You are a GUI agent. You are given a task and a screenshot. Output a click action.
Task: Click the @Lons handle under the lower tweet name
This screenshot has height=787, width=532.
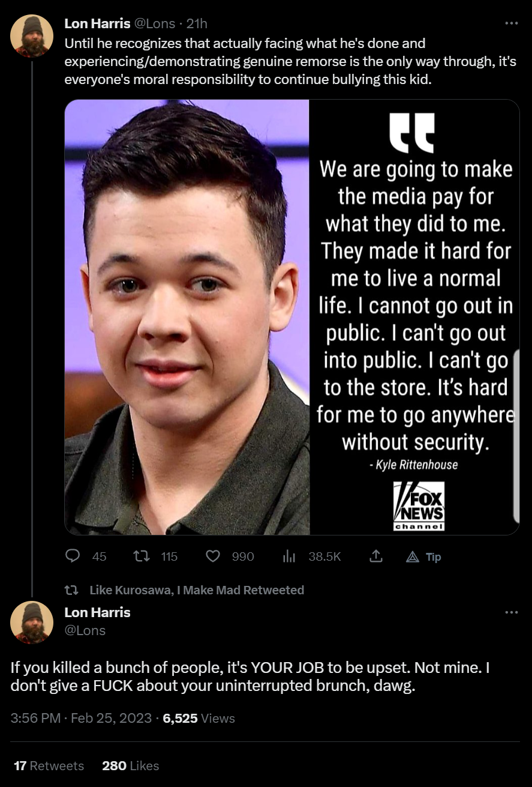click(85, 630)
